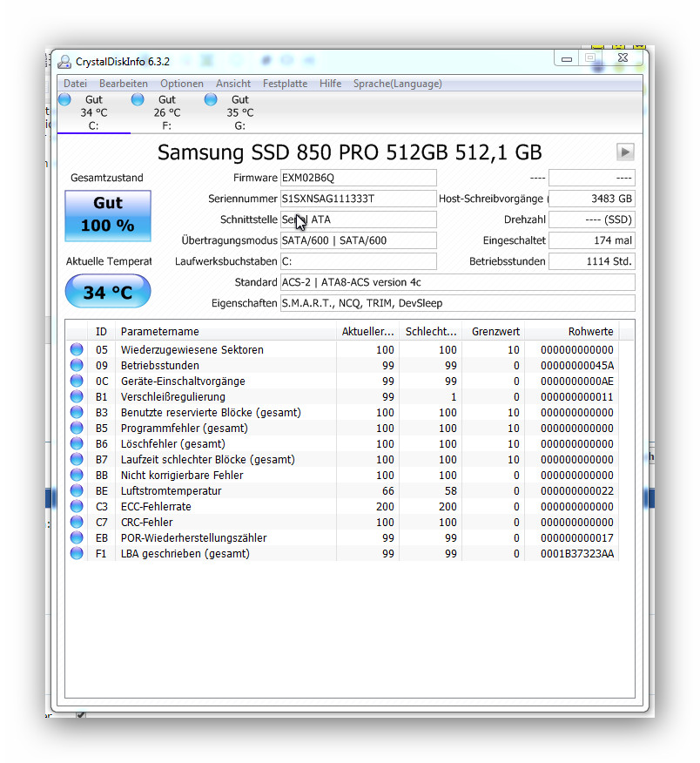The height and width of the screenshot is (763, 700).
Task: Click the Grenzwert column header
Action: click(494, 331)
